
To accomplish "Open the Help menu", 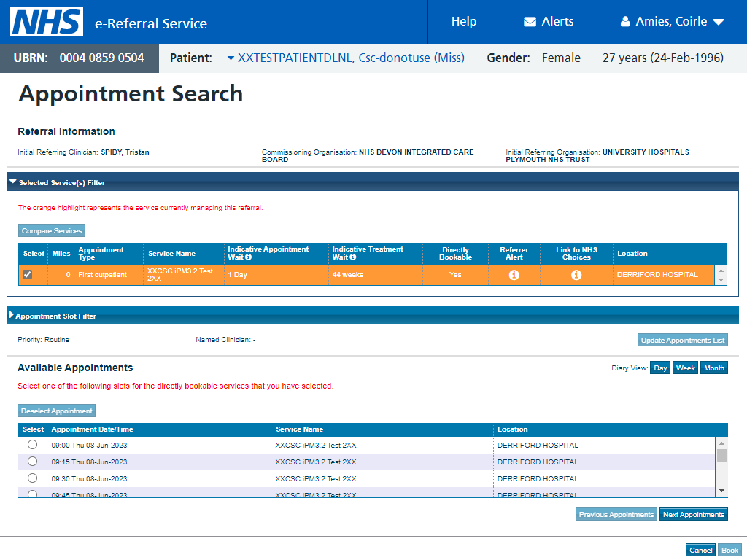I will pos(463,21).
